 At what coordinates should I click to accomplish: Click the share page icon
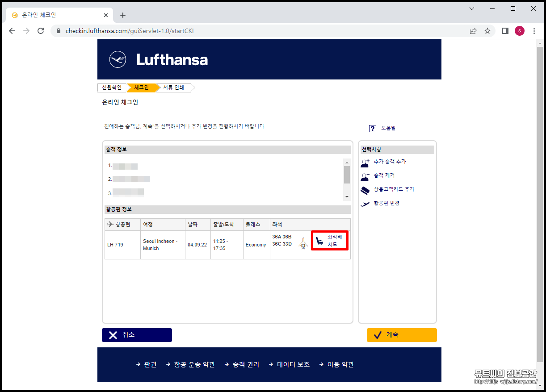[x=473, y=31]
